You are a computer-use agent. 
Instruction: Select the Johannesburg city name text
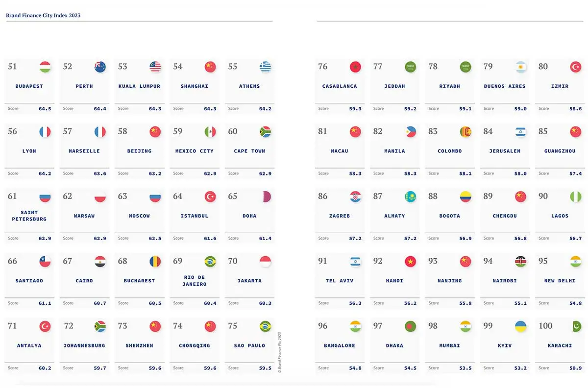(84, 345)
